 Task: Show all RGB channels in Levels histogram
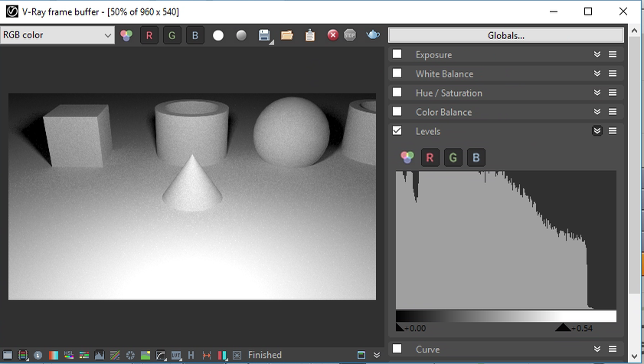click(407, 157)
